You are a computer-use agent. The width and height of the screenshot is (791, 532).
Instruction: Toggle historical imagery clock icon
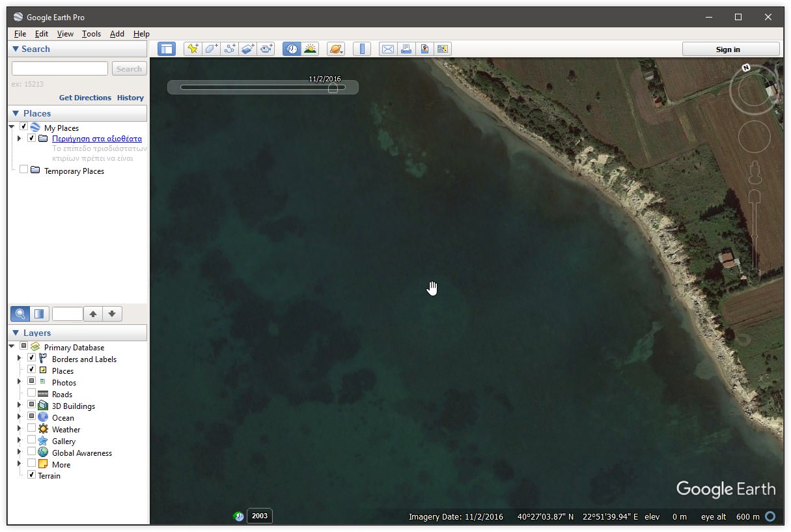click(x=292, y=49)
